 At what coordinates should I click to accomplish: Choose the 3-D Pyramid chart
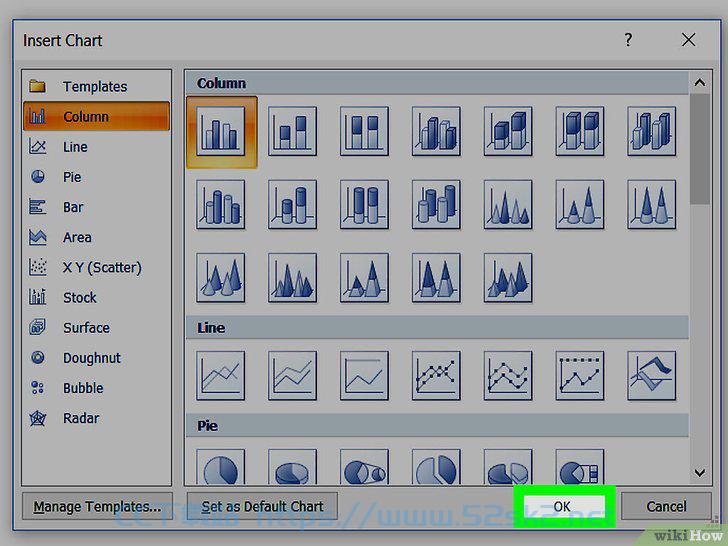click(x=508, y=278)
